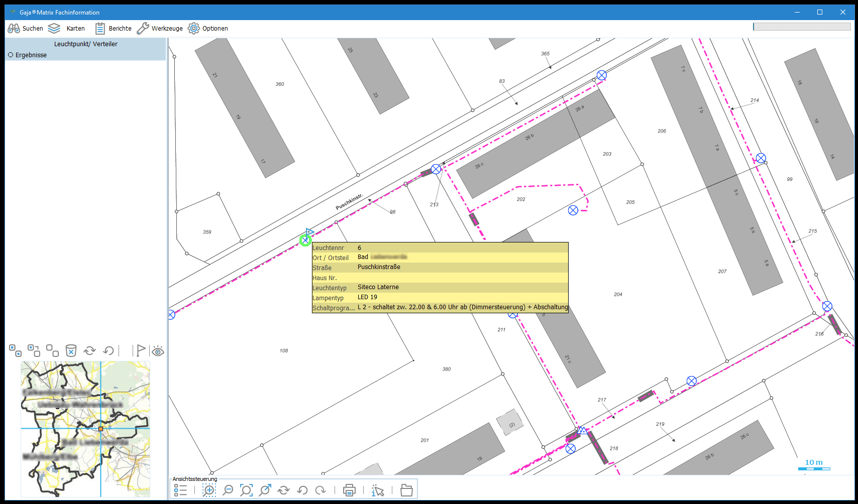Expand the Werkzeuge menu
Image resolution: width=858 pixels, height=504 pixels.
160,29
